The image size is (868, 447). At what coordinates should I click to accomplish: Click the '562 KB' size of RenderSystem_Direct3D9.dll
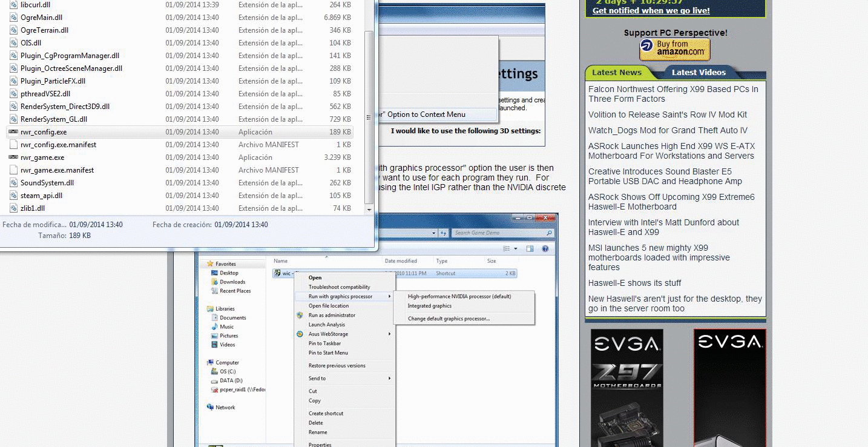tap(340, 107)
